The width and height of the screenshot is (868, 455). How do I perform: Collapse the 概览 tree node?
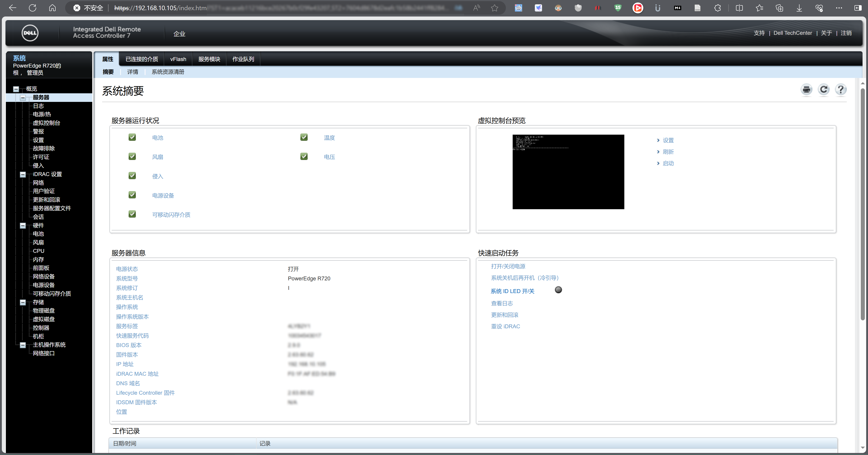pyautogui.click(x=16, y=89)
